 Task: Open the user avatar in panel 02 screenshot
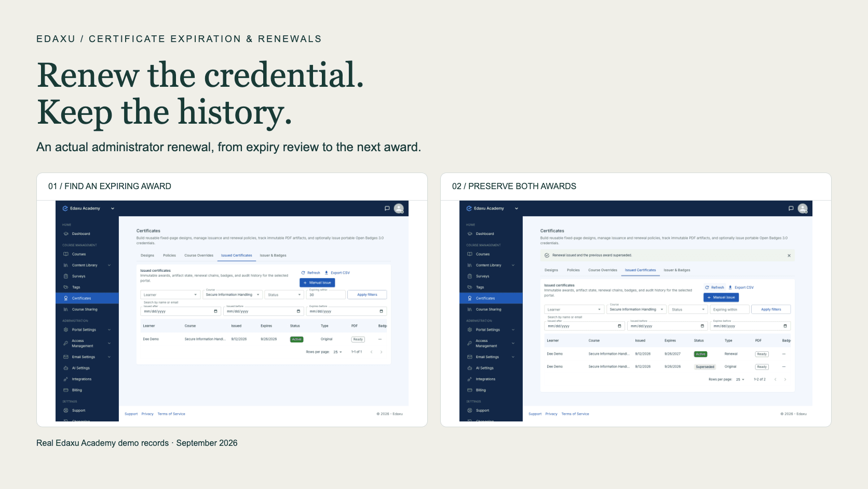point(803,208)
